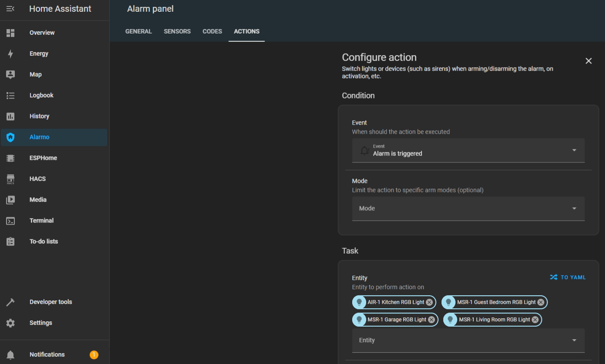Image resolution: width=605 pixels, height=364 pixels.
Task: Switch to the Sensors tab
Action: (x=177, y=31)
